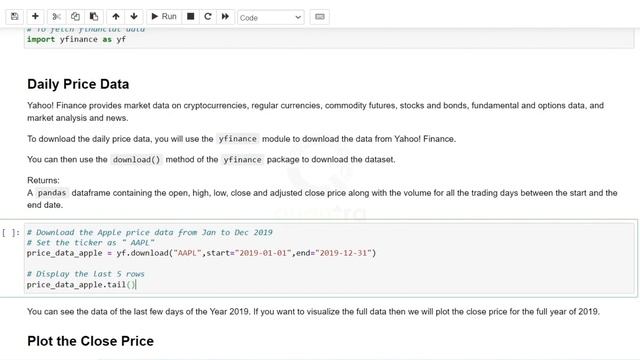640x360 pixels.
Task: Move selected cell down arrow
Action: pyautogui.click(x=134, y=17)
